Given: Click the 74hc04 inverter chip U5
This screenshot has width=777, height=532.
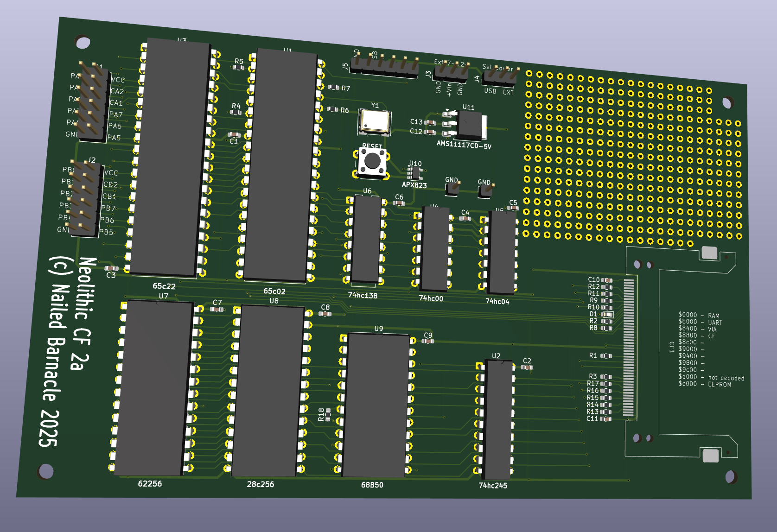Looking at the screenshot, I should tap(501, 253).
